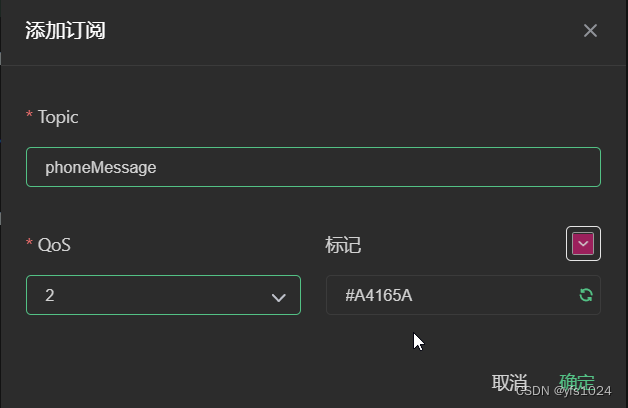Click the Topic field label
The height and width of the screenshot is (408, 628).
click(58, 117)
